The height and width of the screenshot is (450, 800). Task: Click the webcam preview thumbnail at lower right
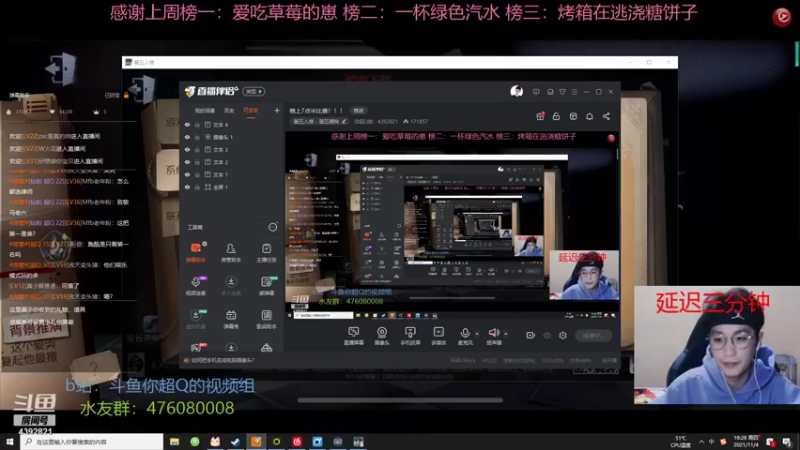point(717,345)
